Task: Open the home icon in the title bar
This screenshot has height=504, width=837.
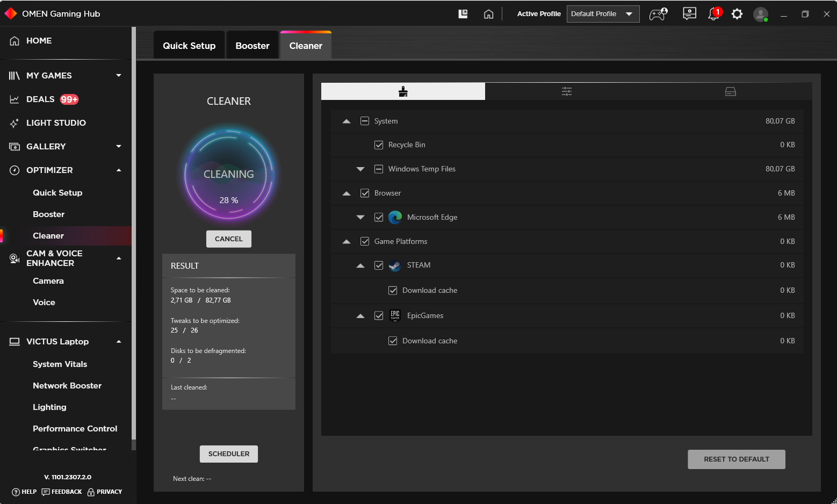Action: (488, 14)
